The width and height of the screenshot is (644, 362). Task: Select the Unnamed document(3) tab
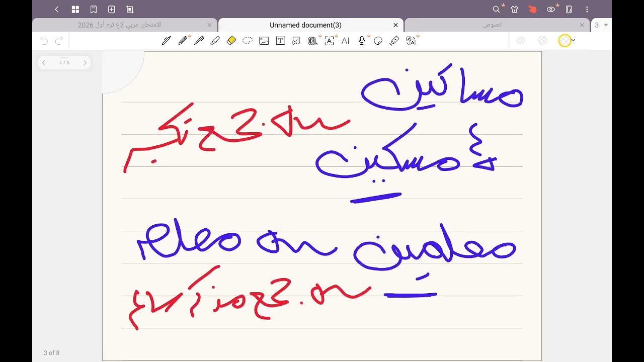(x=305, y=25)
